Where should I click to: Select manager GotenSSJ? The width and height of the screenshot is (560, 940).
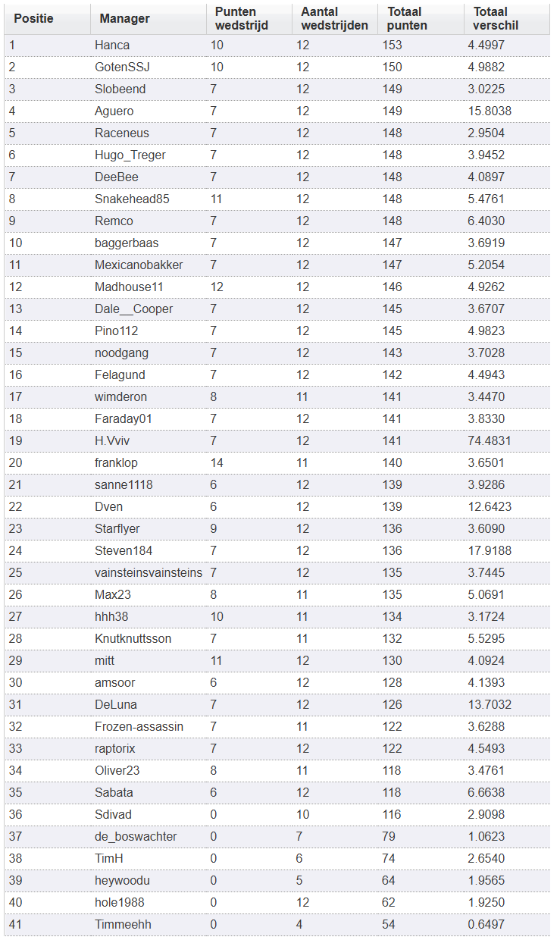tap(122, 67)
